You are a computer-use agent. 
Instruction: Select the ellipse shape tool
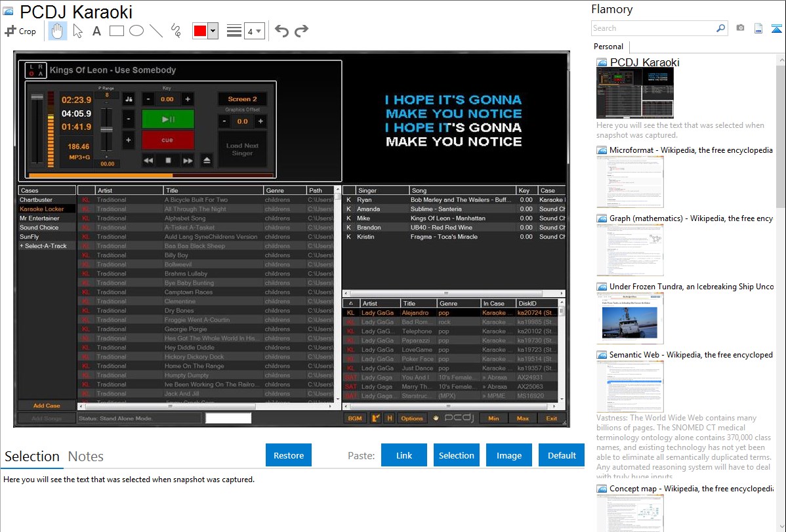pos(136,31)
